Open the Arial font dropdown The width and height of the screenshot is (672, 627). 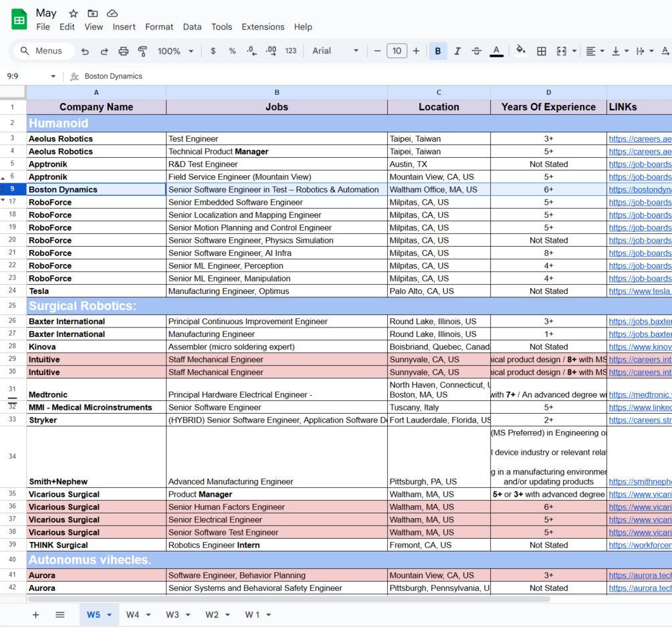click(335, 51)
